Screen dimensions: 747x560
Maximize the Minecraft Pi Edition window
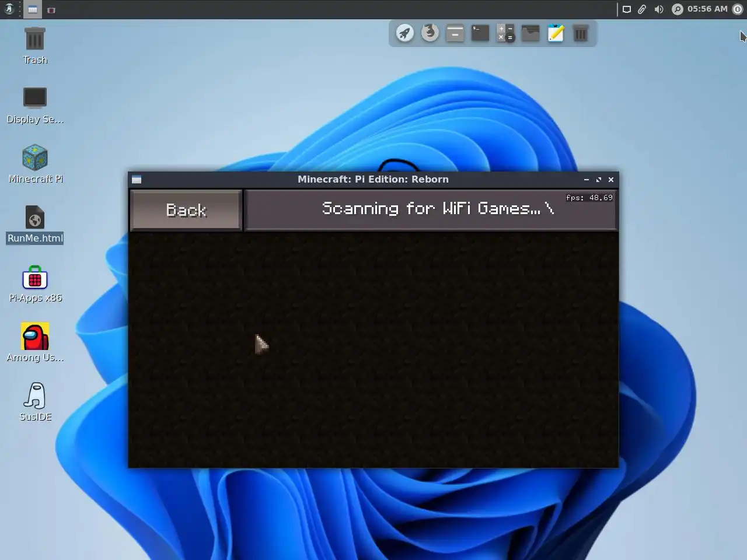click(x=599, y=180)
